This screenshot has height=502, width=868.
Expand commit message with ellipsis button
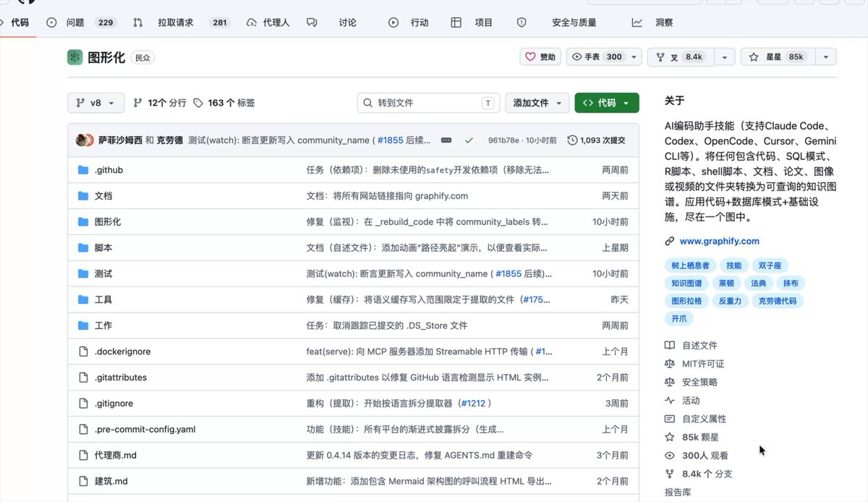[x=446, y=140]
